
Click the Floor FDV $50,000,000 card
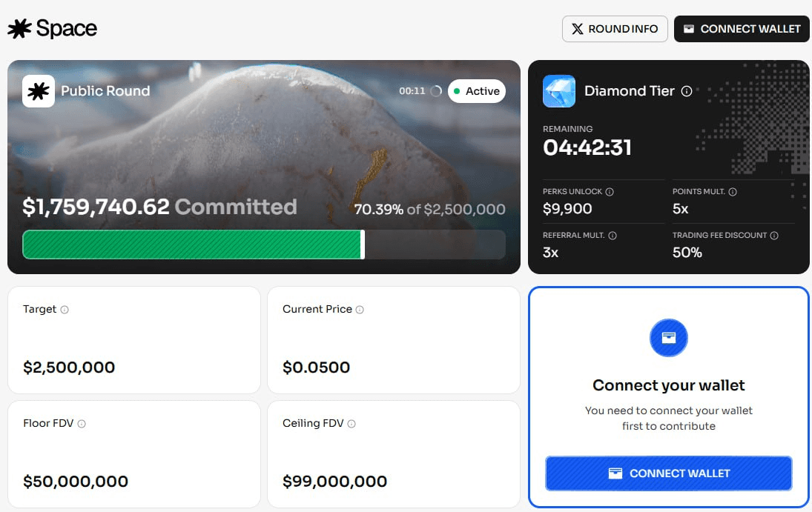[134, 454]
